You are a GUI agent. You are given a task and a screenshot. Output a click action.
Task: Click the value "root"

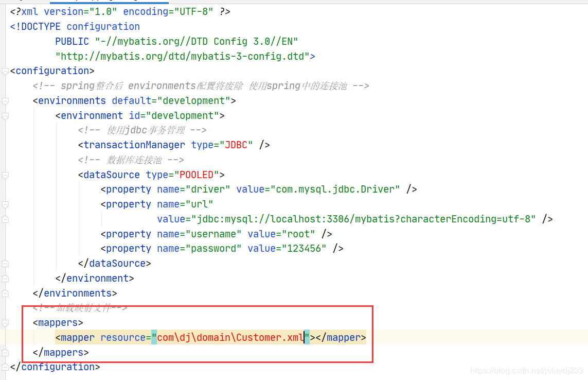(x=298, y=234)
